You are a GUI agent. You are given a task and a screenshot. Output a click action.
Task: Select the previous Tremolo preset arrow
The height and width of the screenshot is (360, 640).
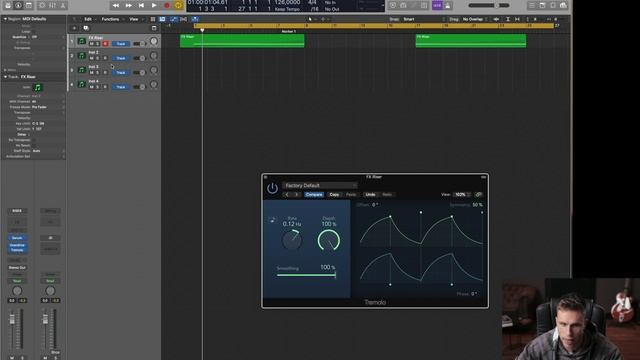[x=287, y=195]
